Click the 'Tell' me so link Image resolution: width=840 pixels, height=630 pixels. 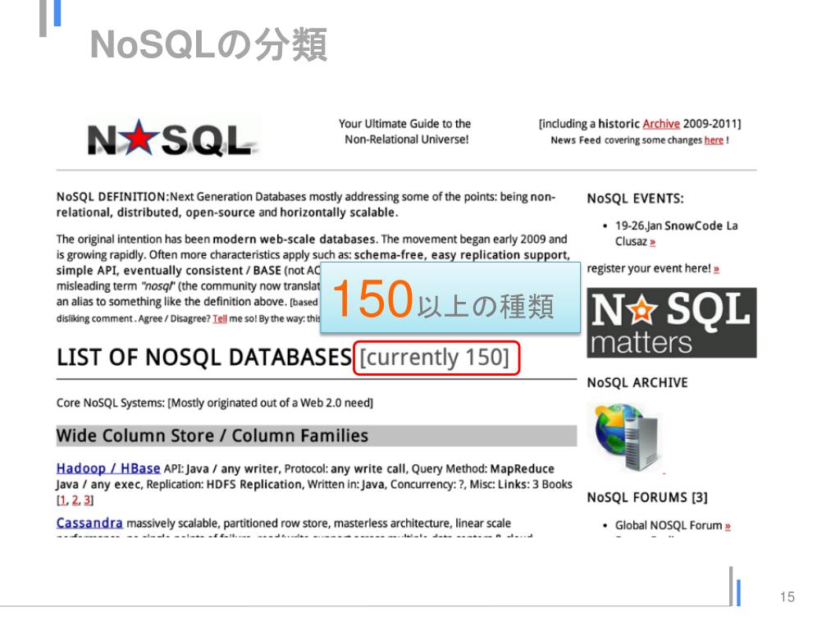pyautogui.click(x=220, y=319)
